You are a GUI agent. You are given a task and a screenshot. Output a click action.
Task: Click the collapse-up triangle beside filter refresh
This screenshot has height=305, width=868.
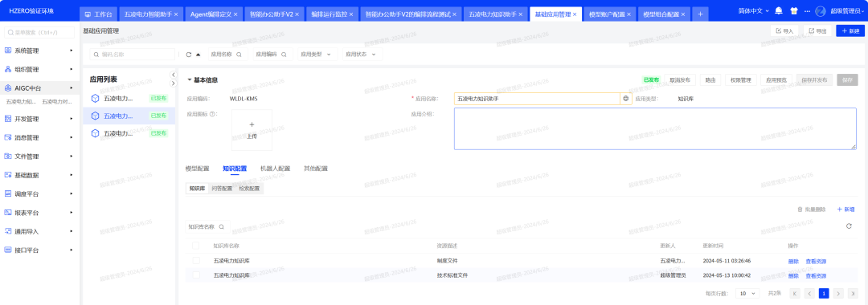[199, 55]
